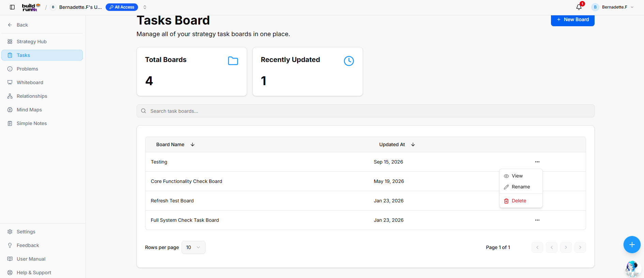The width and height of the screenshot is (644, 278).
Task: Sort by Updated At column
Action: pos(397,144)
